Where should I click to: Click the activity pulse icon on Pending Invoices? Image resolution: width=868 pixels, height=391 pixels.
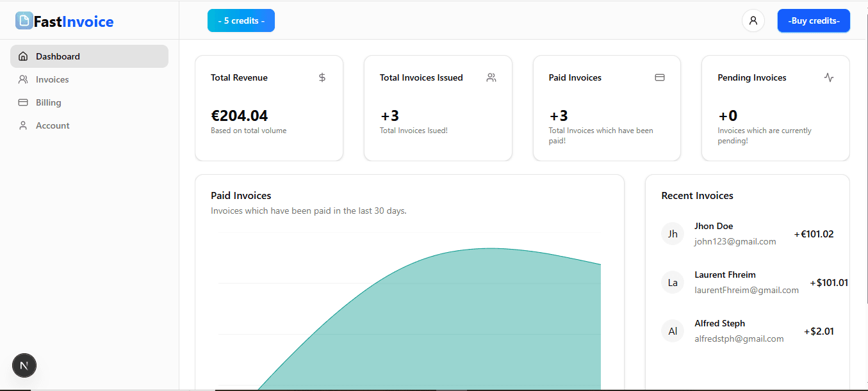(x=828, y=77)
